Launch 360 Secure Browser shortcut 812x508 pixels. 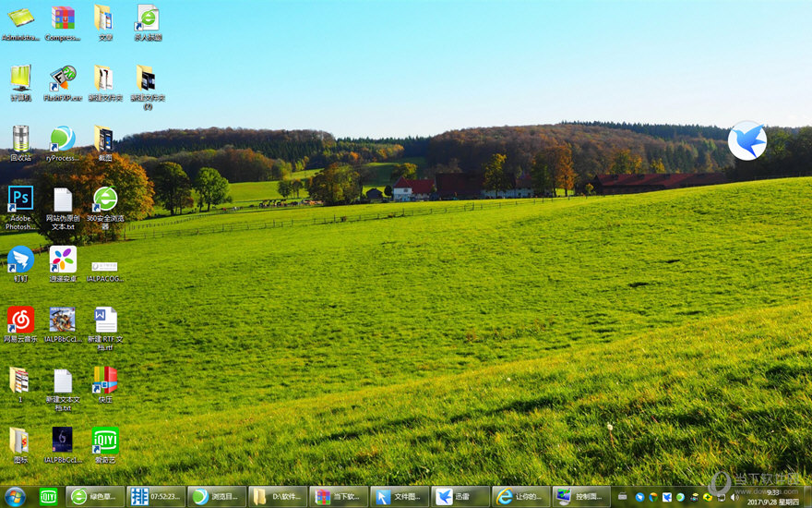[105, 199]
